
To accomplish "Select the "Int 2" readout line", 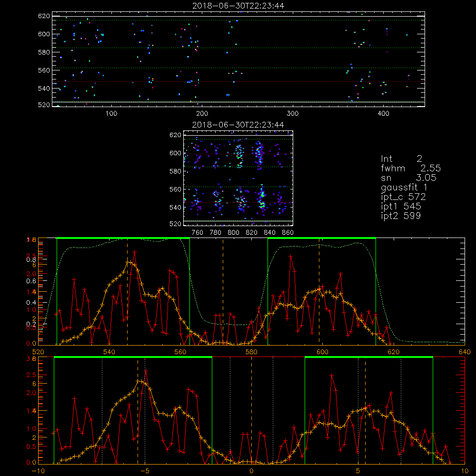I will coord(401,159).
